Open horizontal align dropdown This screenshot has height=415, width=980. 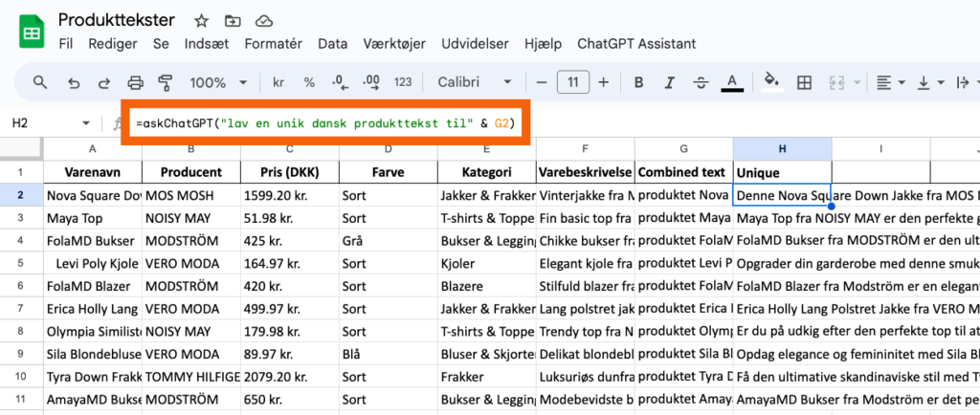pos(891,82)
